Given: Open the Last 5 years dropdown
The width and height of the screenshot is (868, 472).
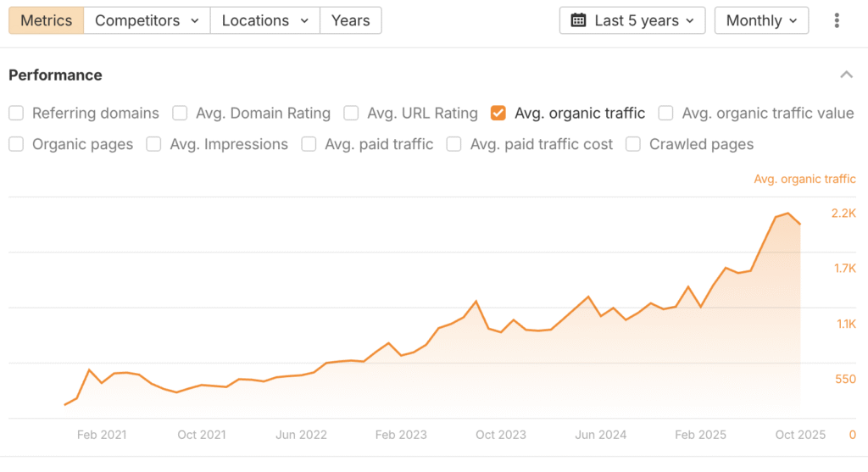Looking at the screenshot, I should (x=632, y=20).
